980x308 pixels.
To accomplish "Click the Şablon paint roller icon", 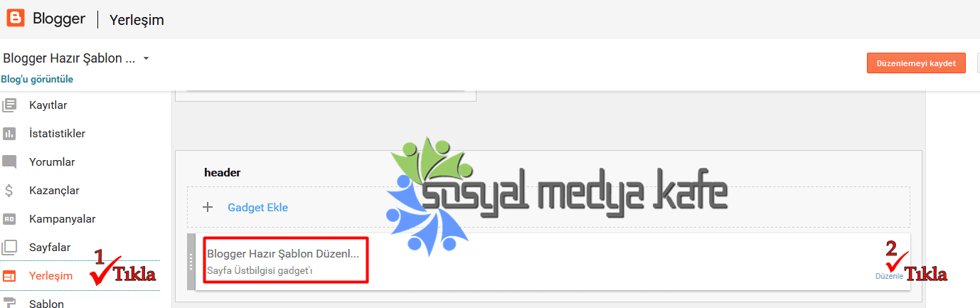I will click(9, 304).
